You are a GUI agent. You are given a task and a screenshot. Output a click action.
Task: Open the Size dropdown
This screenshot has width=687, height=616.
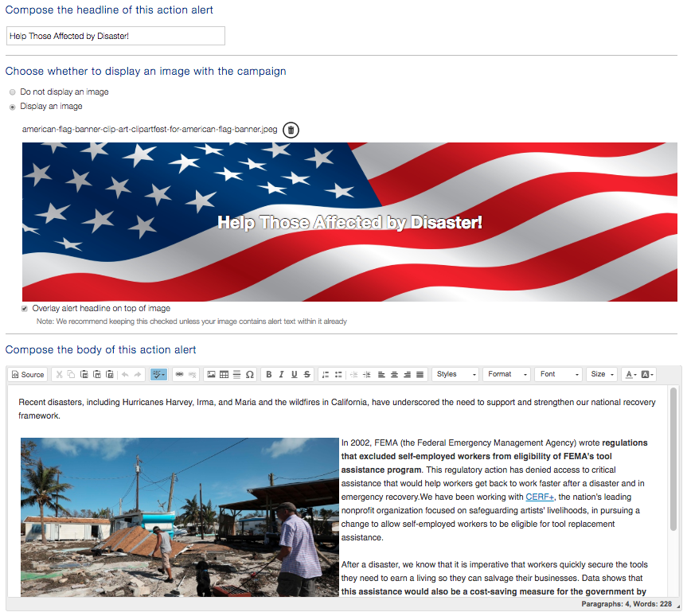(602, 374)
